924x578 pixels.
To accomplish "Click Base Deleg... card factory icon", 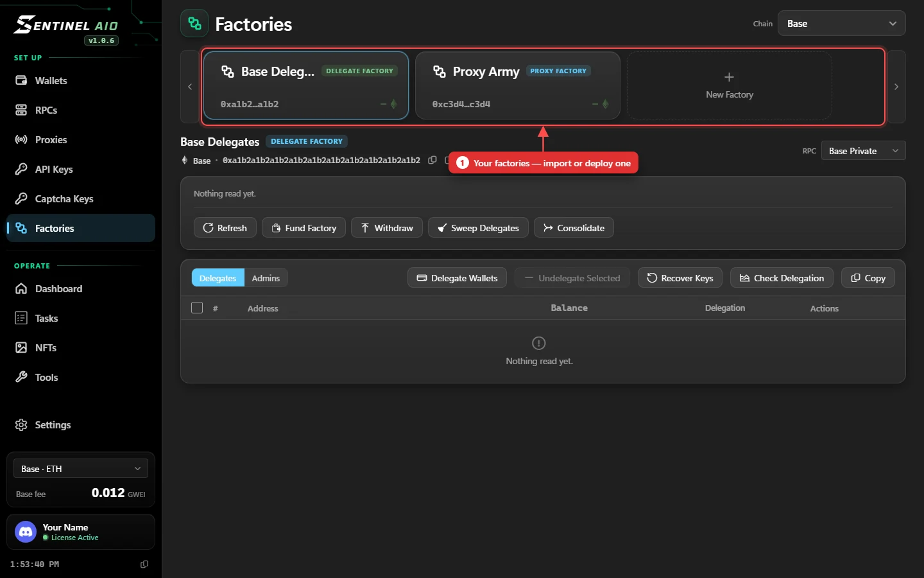I will pyautogui.click(x=228, y=71).
